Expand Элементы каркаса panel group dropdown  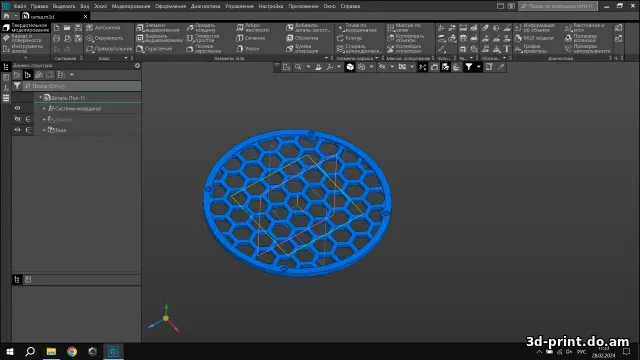point(376,58)
